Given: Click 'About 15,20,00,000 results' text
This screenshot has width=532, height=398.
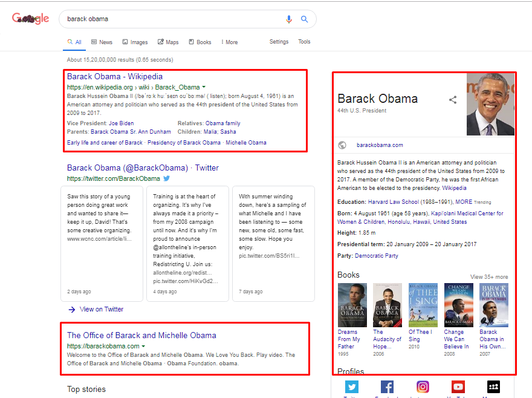Looking at the screenshot, I should click(x=120, y=60).
